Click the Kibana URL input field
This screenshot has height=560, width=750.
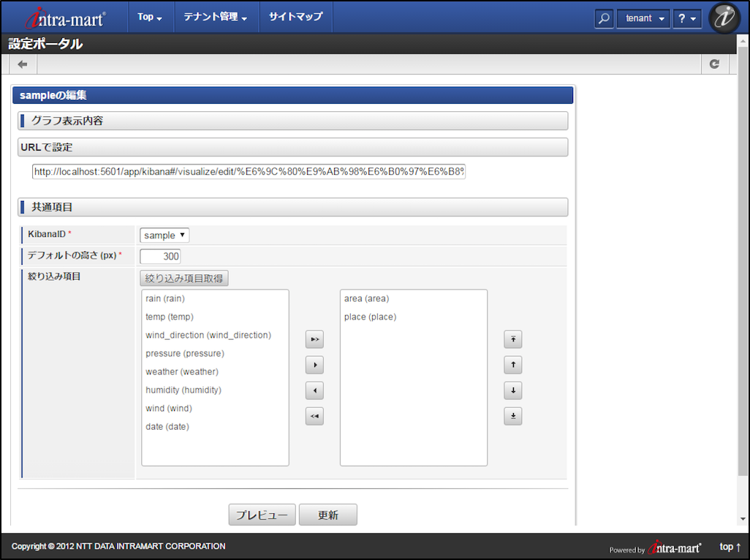click(x=249, y=172)
